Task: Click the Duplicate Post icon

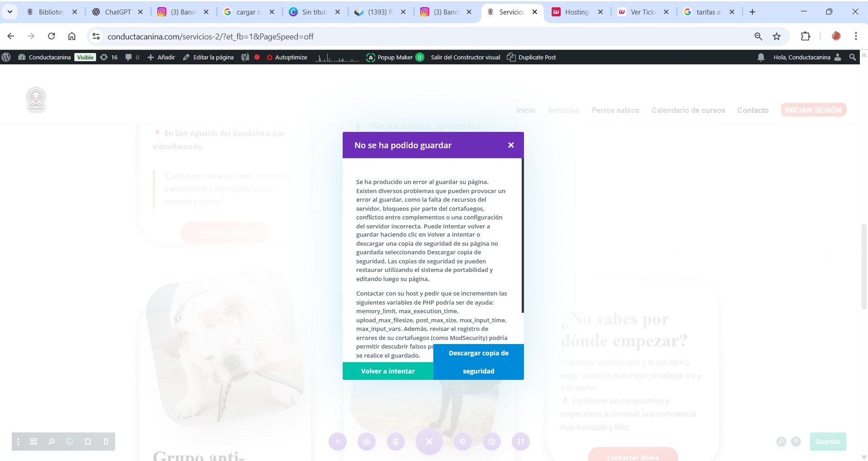Action: (511, 57)
